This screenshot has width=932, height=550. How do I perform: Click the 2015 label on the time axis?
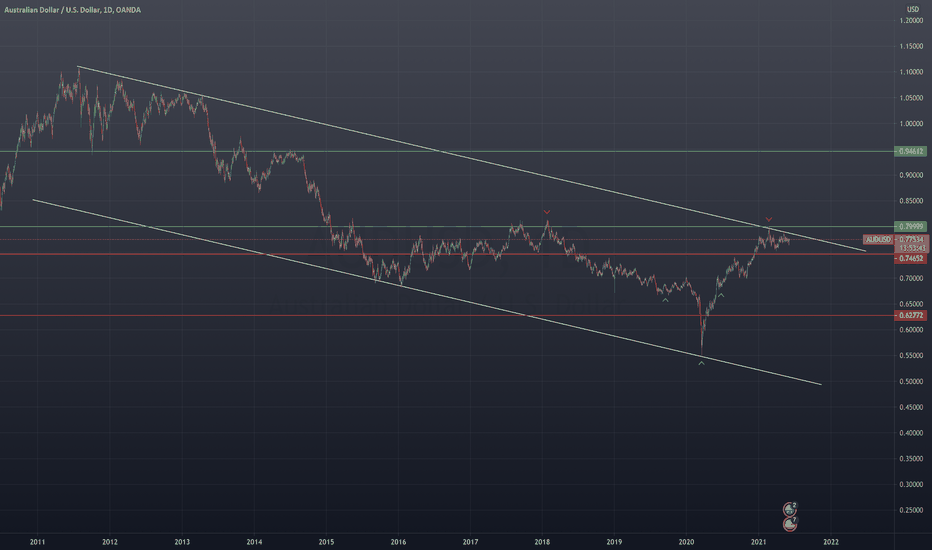(326, 542)
